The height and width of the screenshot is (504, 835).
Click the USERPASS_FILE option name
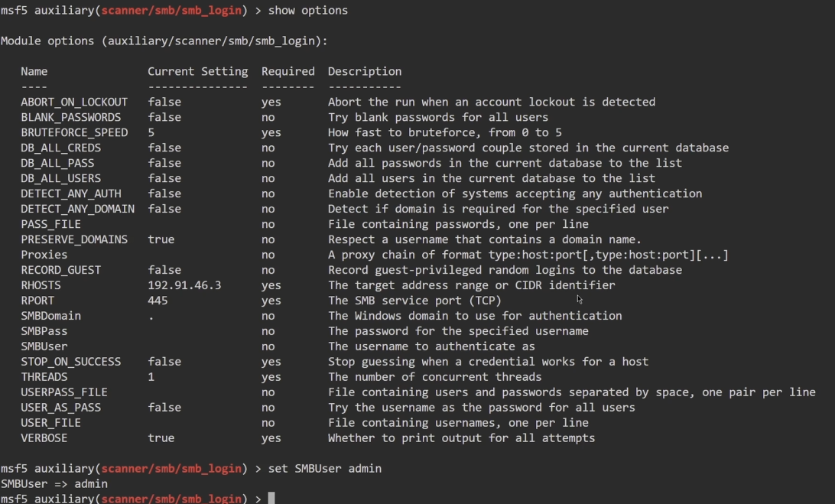coord(64,392)
